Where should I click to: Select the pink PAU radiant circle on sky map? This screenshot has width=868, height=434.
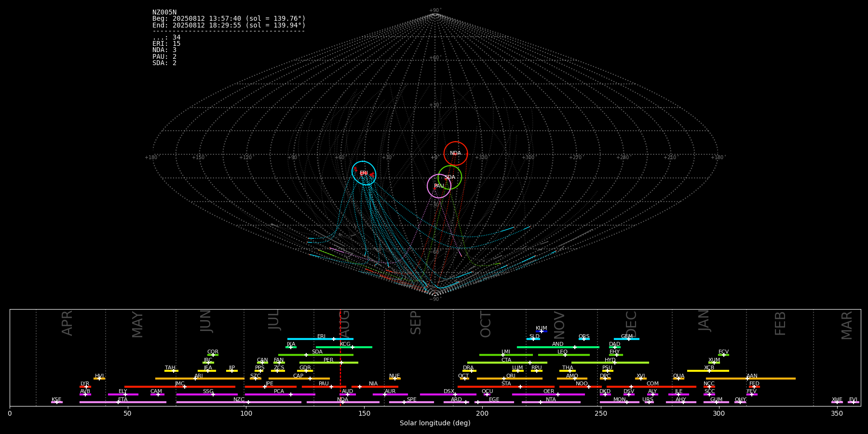click(439, 186)
